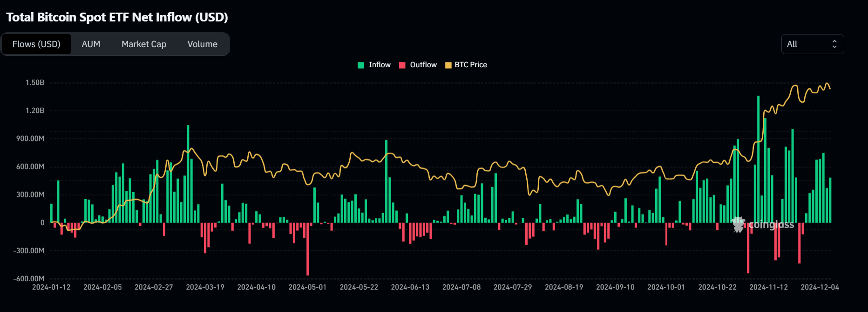Toggle the BTC Price line via legend label
868x312 pixels.
tap(471, 65)
